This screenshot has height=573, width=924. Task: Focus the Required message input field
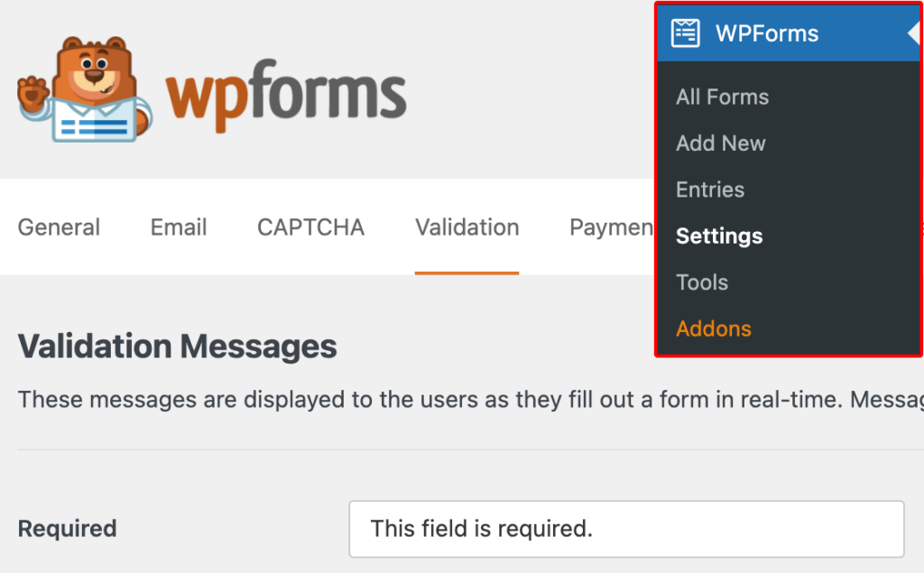pos(626,530)
